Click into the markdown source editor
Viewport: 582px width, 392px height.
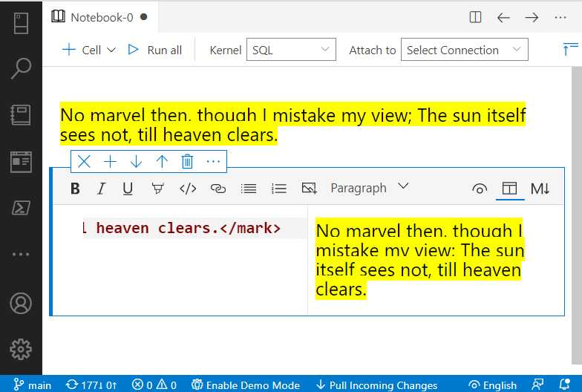(180, 260)
